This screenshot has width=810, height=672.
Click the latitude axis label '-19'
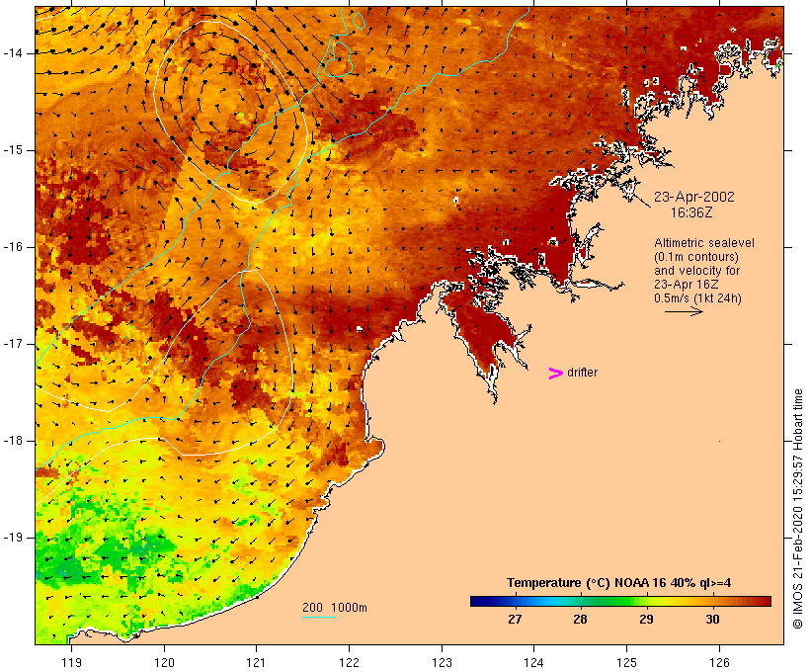13,538
